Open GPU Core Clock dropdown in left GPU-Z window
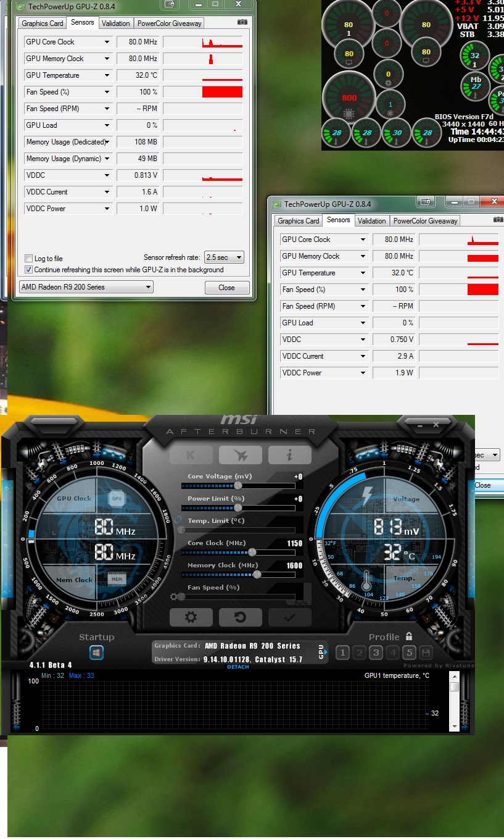 pos(107,42)
